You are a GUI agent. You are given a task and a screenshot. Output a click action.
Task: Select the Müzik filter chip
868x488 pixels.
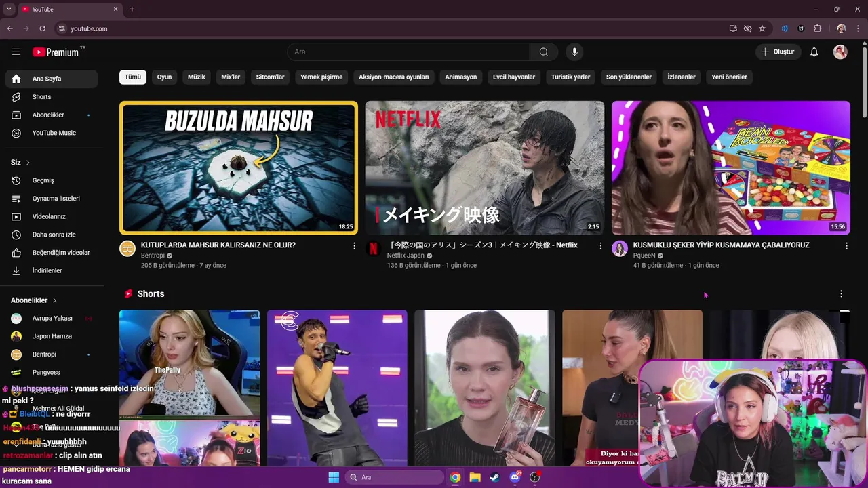click(196, 77)
